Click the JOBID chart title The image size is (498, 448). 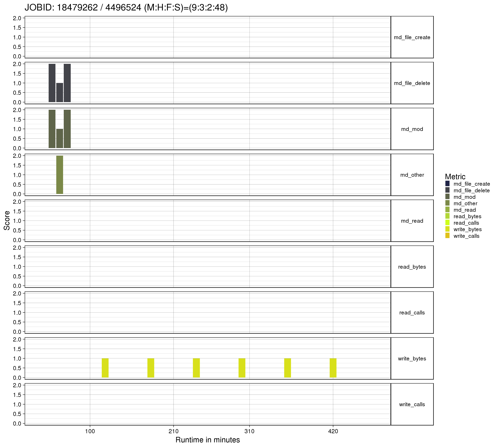coord(126,8)
